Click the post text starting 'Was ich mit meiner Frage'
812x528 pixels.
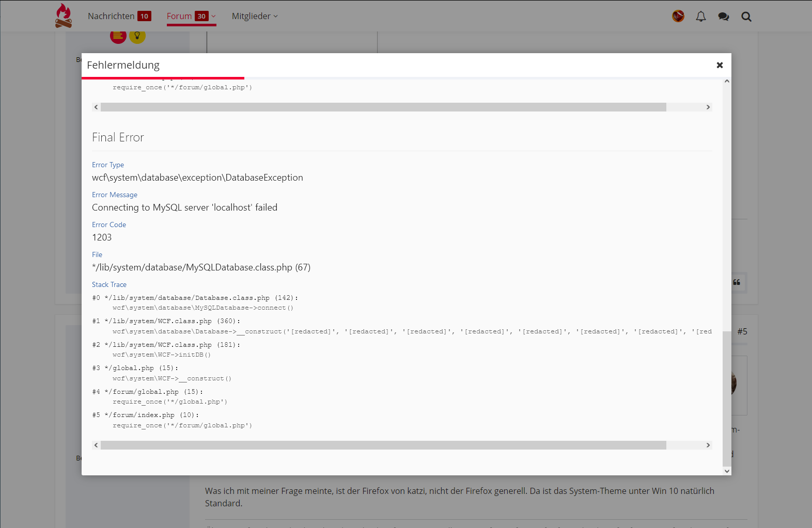pyautogui.click(x=460, y=497)
